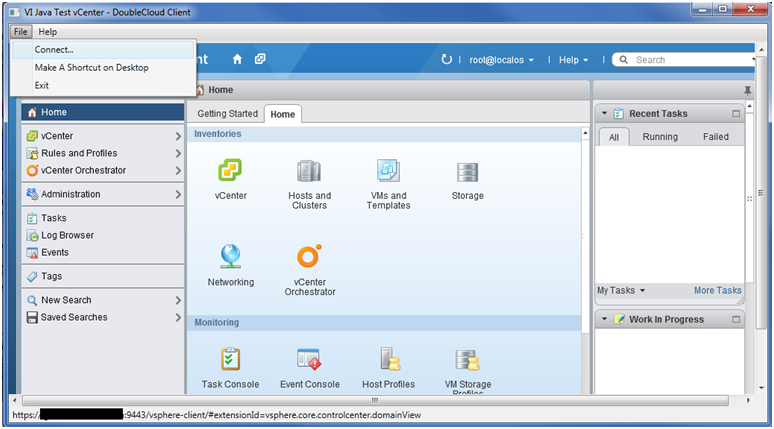Click the Monitoring section header
The height and width of the screenshot is (429, 774).
point(384,322)
